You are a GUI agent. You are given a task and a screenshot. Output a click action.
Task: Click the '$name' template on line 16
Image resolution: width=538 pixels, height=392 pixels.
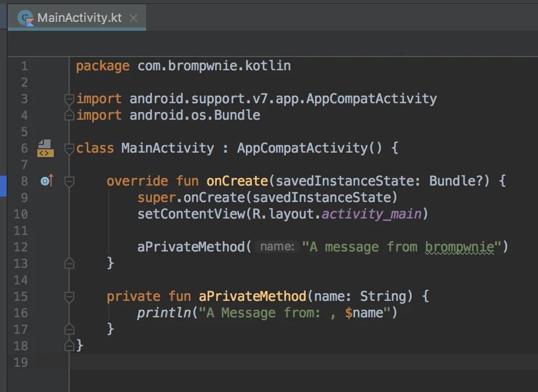(x=364, y=313)
